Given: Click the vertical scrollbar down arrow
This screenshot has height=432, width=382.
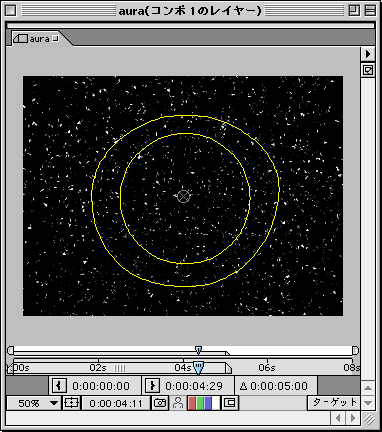Looking at the screenshot, I should coord(368,403).
